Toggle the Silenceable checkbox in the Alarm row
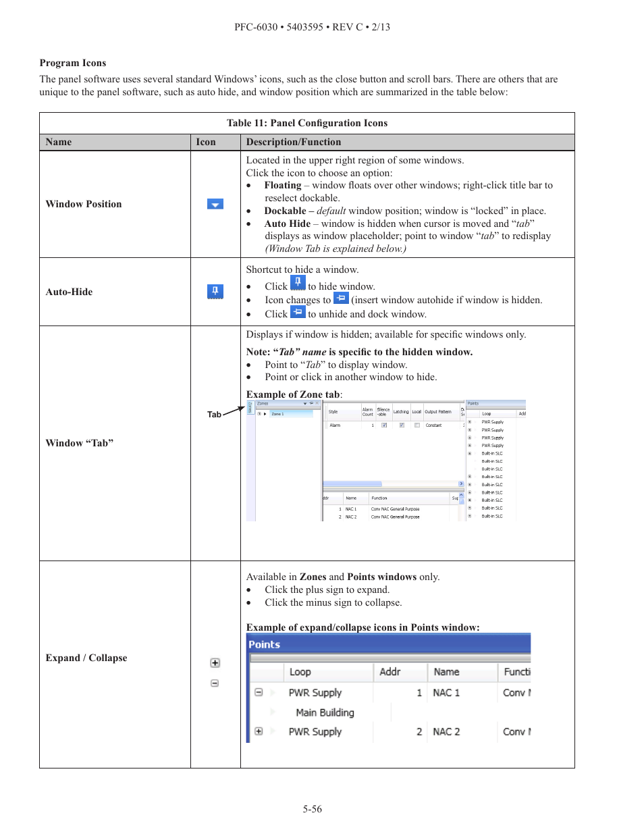644x834 pixels. (x=384, y=425)
